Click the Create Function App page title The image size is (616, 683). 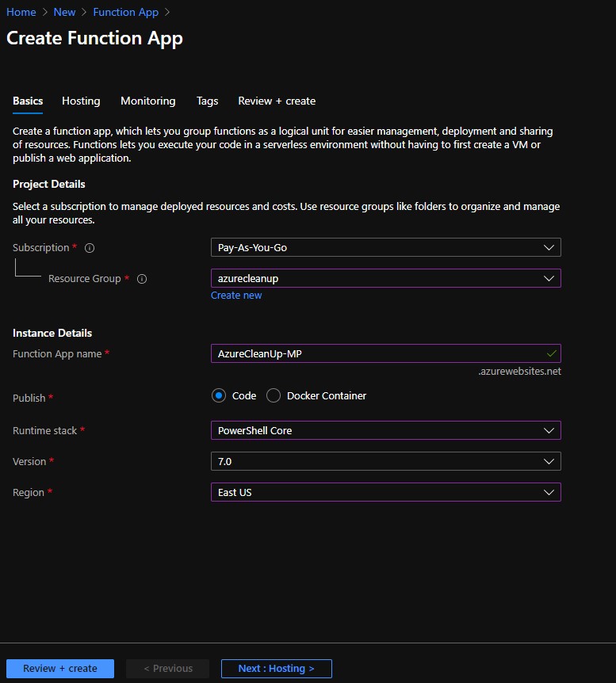pos(94,38)
